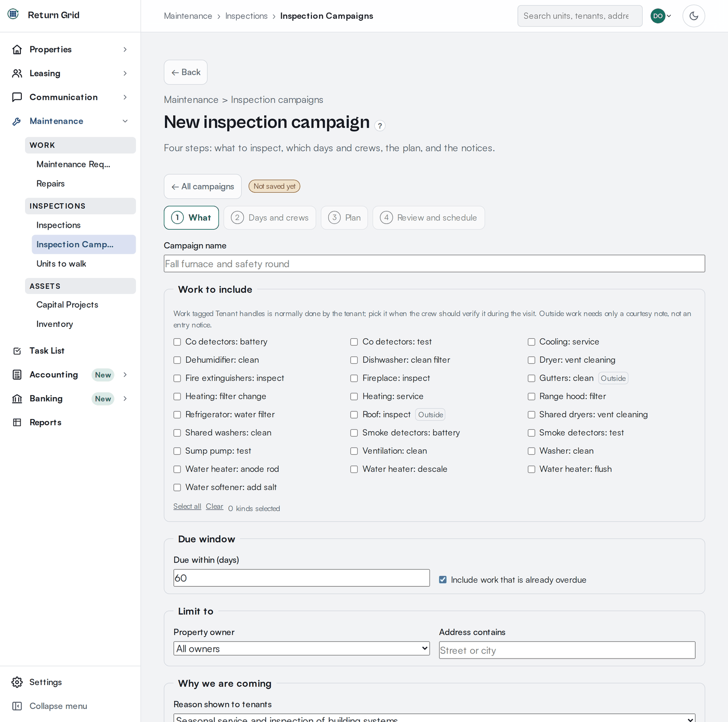The height and width of the screenshot is (722, 728).
Task: Click the All campaigns button
Action: tap(203, 187)
